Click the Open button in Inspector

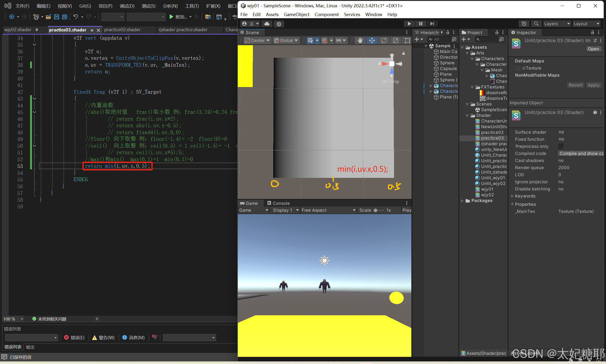pos(593,49)
